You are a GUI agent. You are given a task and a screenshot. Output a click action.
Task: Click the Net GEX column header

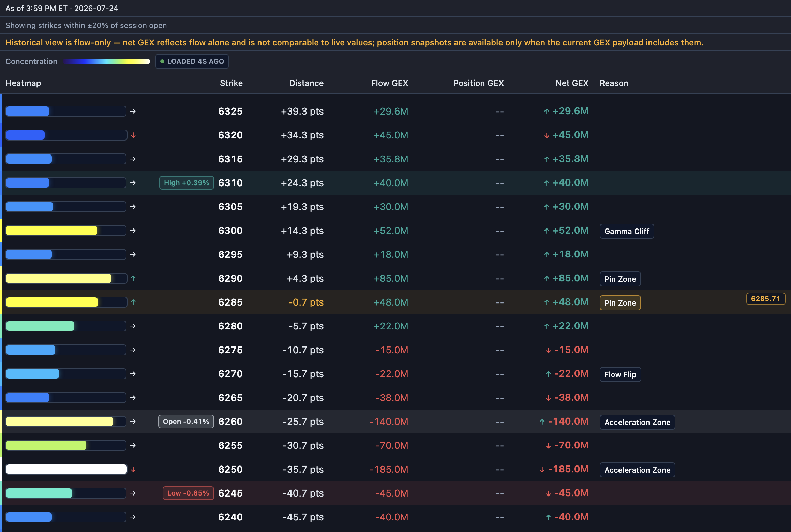[x=572, y=83]
